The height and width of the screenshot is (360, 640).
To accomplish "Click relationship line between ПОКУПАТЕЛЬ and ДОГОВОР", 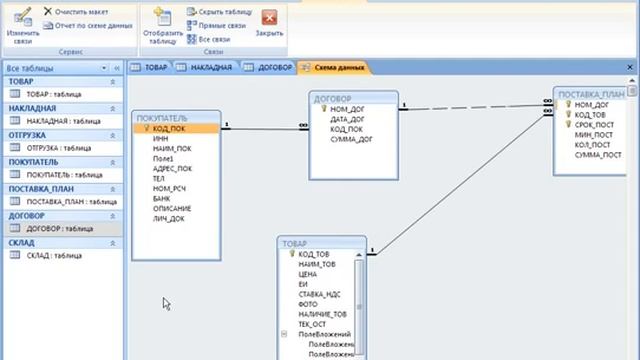I will click(264, 129).
